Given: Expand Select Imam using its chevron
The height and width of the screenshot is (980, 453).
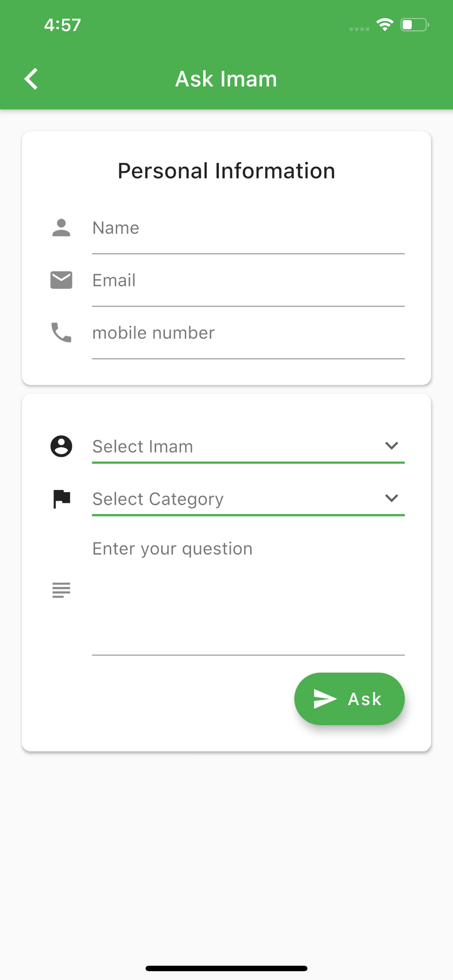Looking at the screenshot, I should (391, 446).
